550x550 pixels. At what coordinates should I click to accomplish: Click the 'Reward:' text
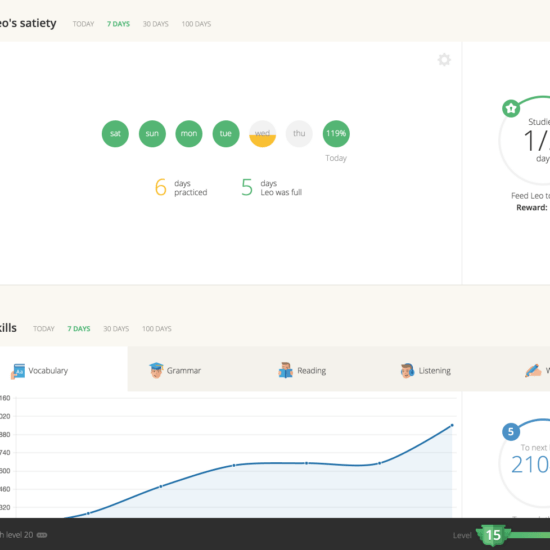pos(531,207)
